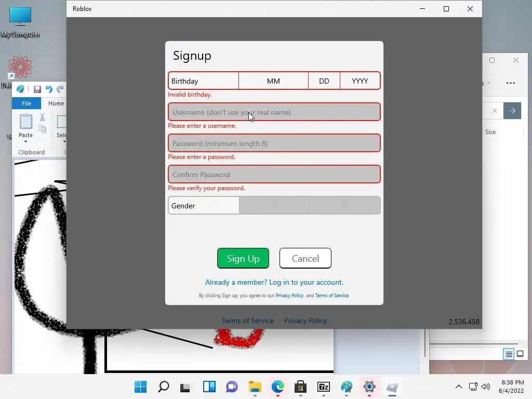The width and height of the screenshot is (532, 399).
Task: Click the Cancel button in Signup
Action: click(x=305, y=258)
